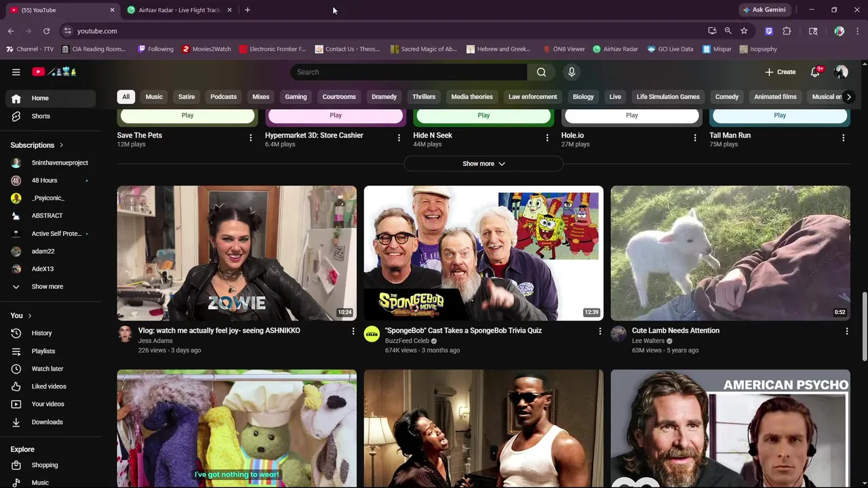Open Movies2Watch bookmark
Screen dimensions: 868x488
[206, 49]
